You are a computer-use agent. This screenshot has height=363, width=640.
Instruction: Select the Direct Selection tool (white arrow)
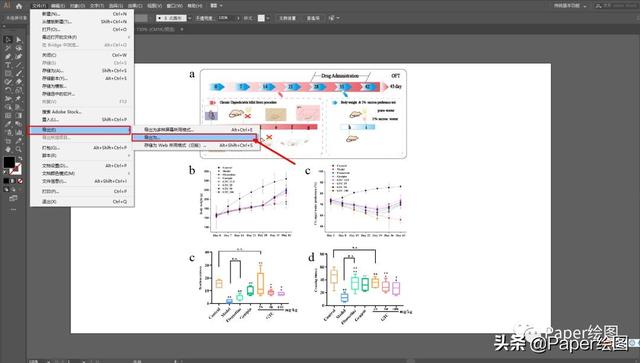coord(18,40)
